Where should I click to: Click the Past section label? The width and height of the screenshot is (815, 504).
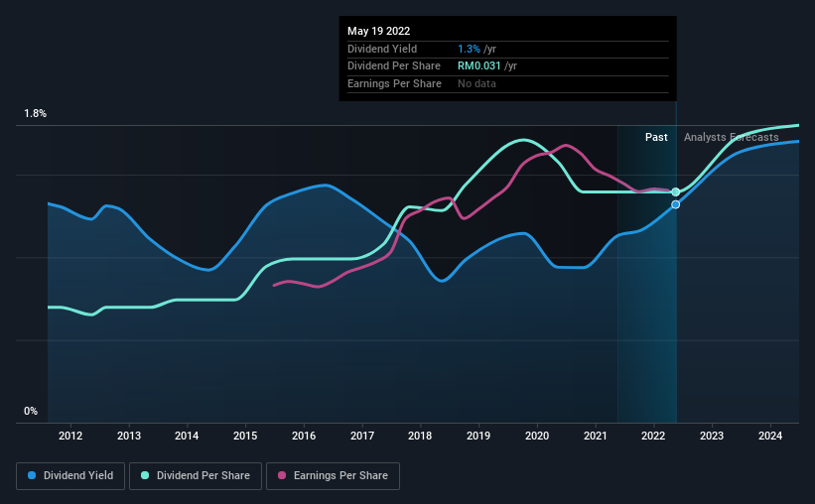point(656,137)
